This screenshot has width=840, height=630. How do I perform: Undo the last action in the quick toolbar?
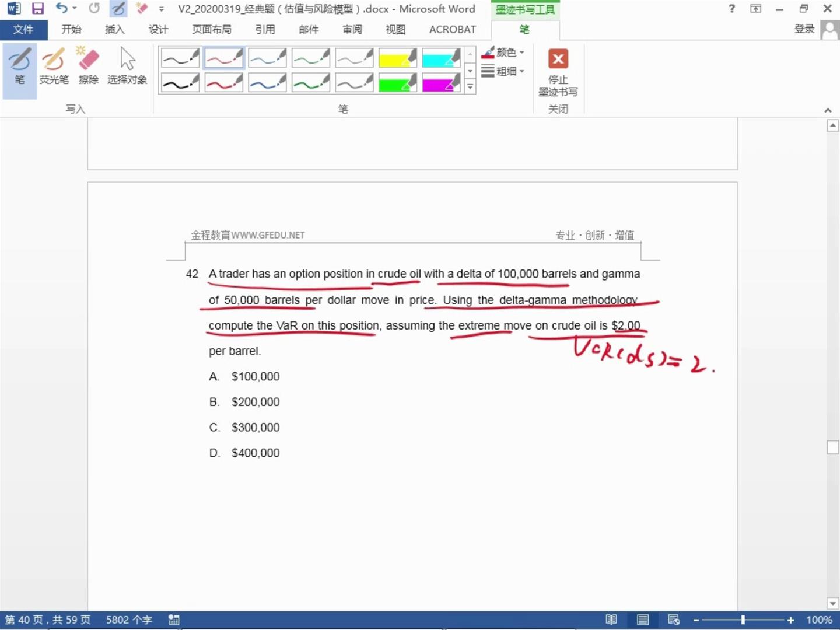tap(62, 9)
